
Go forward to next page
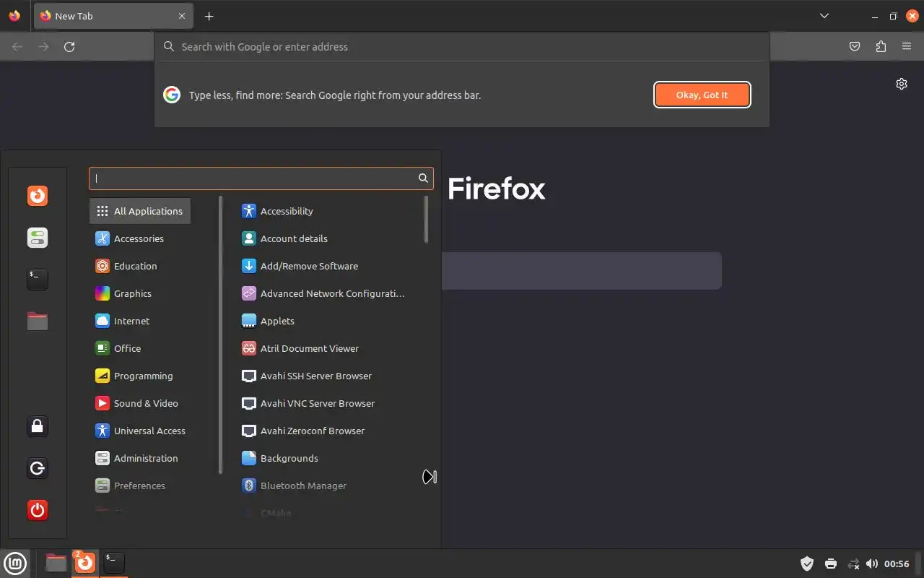(x=43, y=47)
